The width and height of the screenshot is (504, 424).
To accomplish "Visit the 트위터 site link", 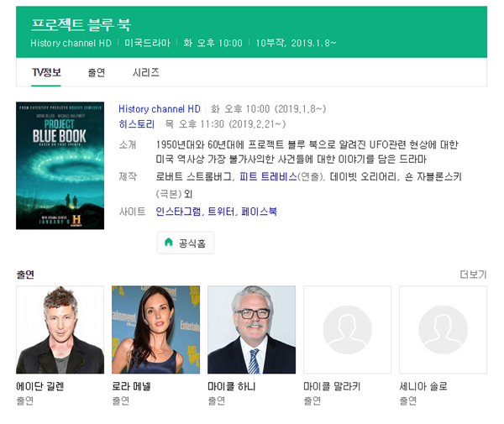I will (220, 212).
